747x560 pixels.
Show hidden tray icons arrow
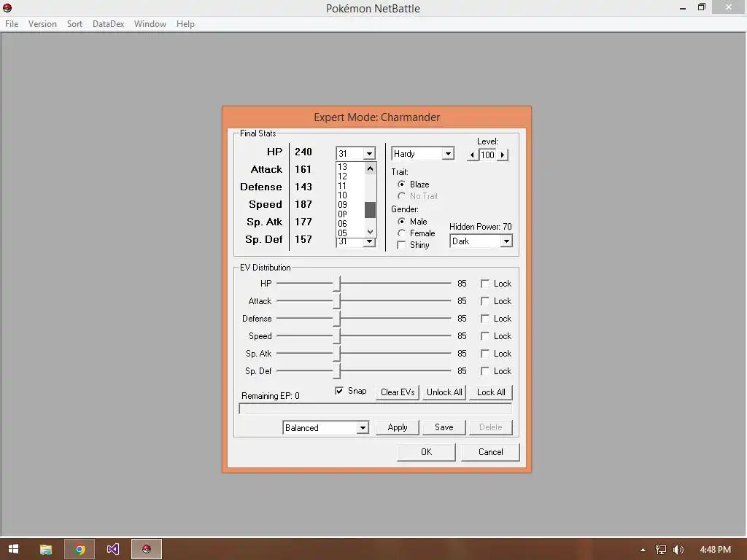643,550
